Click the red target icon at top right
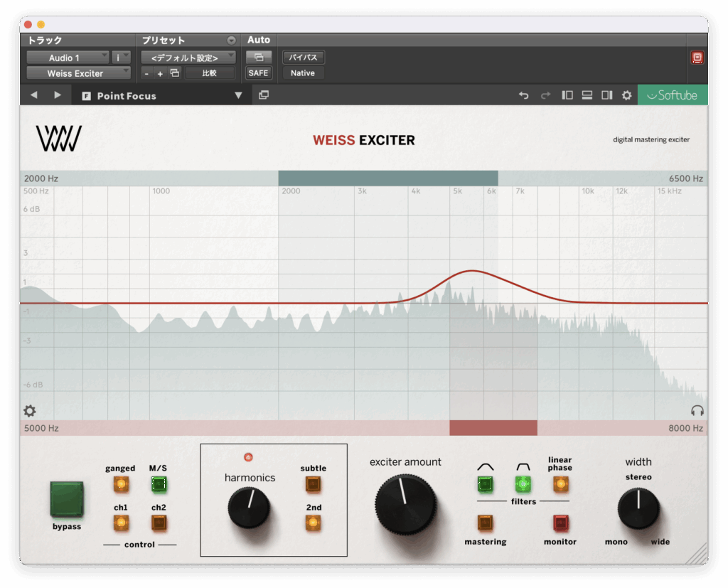Screen dimensions: 728x588 (697, 58)
